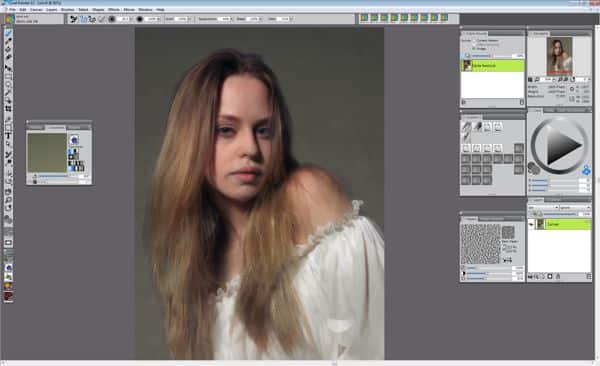Open the Jitter value dropdown arrow

click(292, 19)
